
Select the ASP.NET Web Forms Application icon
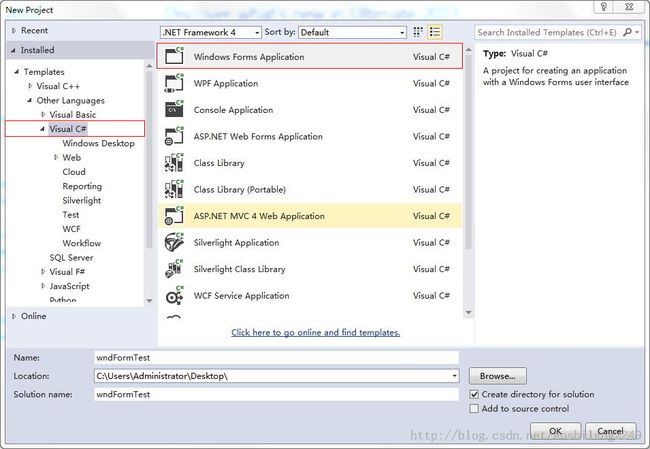click(x=174, y=136)
